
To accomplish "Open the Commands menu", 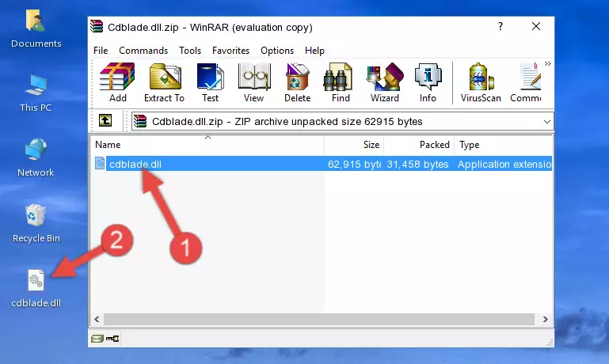I will point(143,51).
